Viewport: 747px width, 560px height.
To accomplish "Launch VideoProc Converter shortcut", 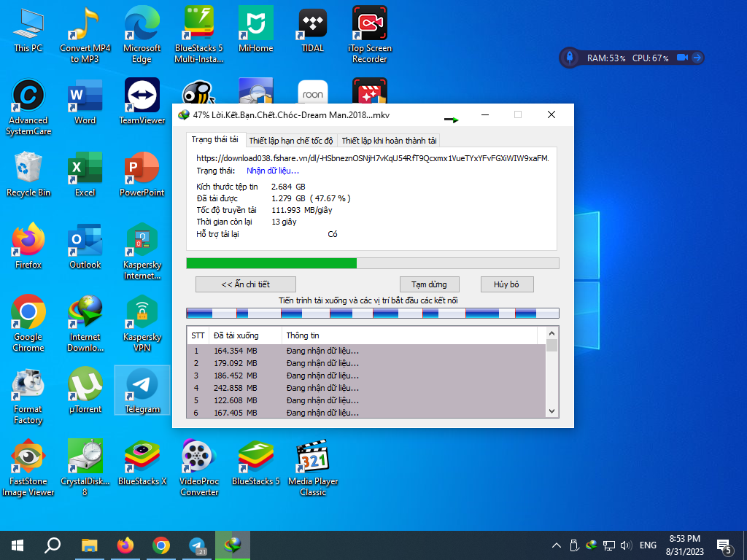I will point(198,469).
